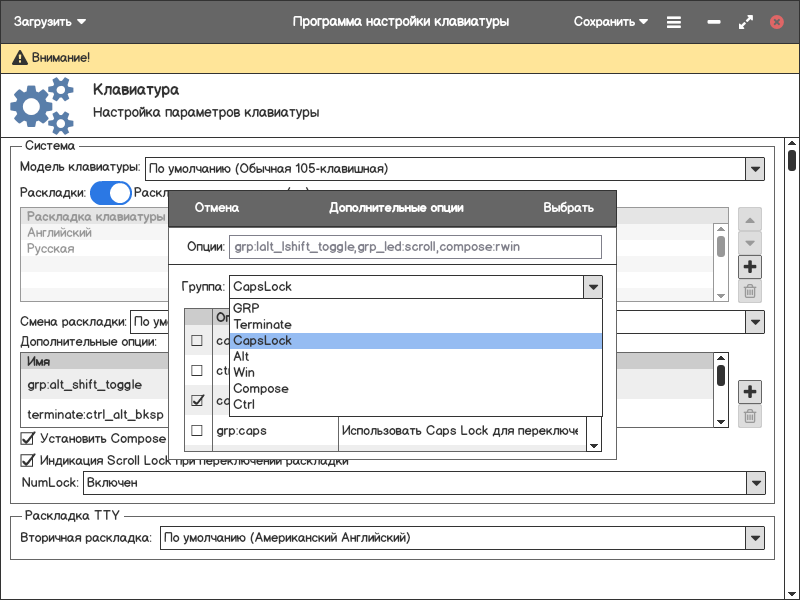800x600 pixels.
Task: Move layout up with the up arrow
Action: [749, 219]
